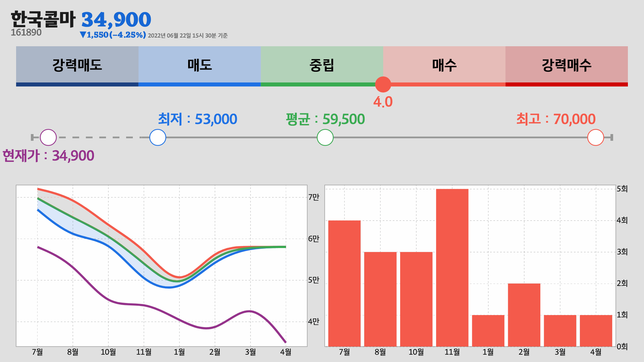This screenshot has height=362, width=644.
Task: Select the 매도 rating segment
Action: click(x=200, y=66)
